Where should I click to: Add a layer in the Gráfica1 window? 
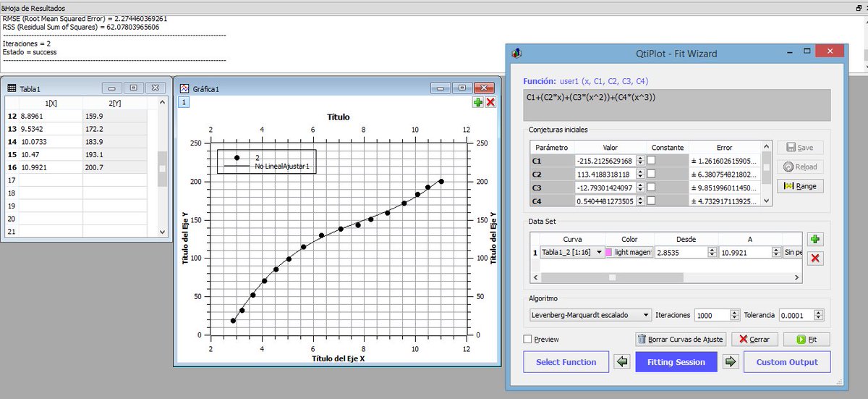pyautogui.click(x=477, y=103)
